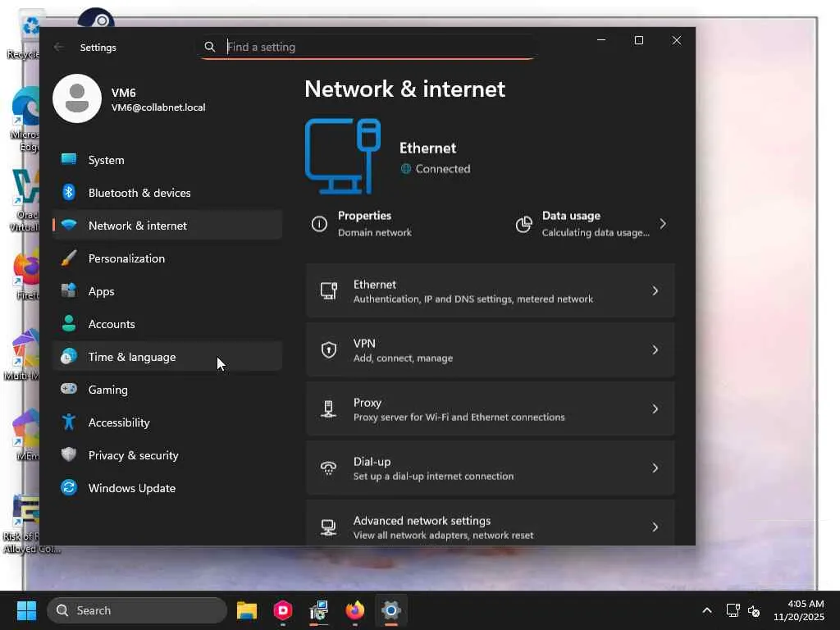The width and height of the screenshot is (840, 630).
Task: Expand the Dial-up row chevron
Action: [655, 468]
